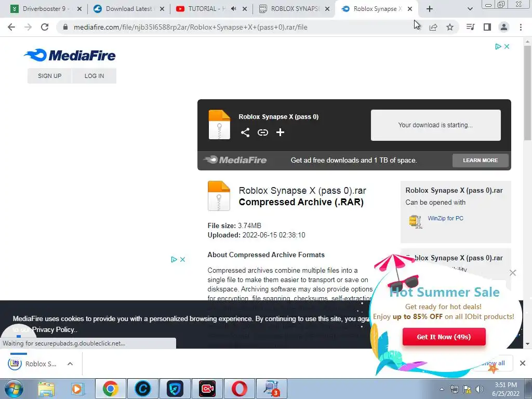532x399 pixels.
Task: Show hidden system tray icons
Action: [442, 389]
